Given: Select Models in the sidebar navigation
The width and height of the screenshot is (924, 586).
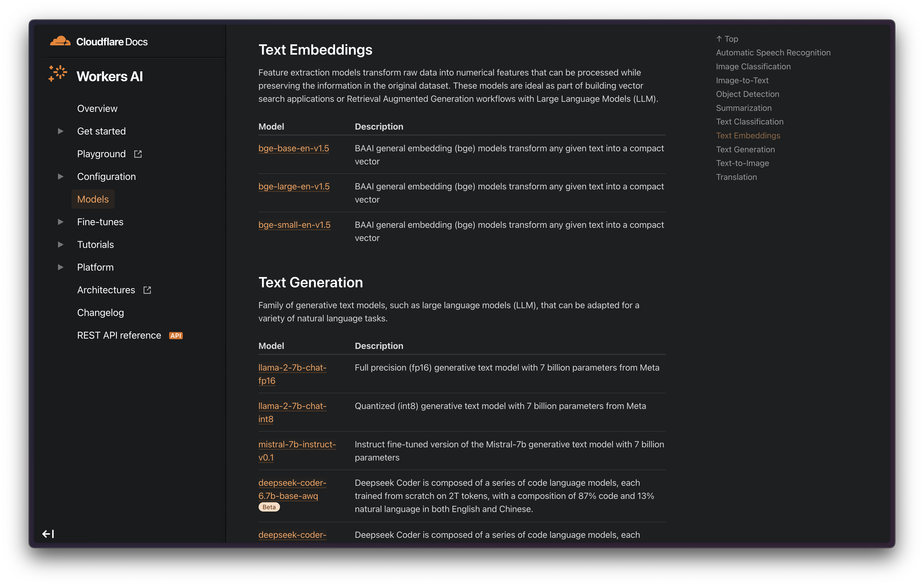Looking at the screenshot, I should click(x=93, y=199).
